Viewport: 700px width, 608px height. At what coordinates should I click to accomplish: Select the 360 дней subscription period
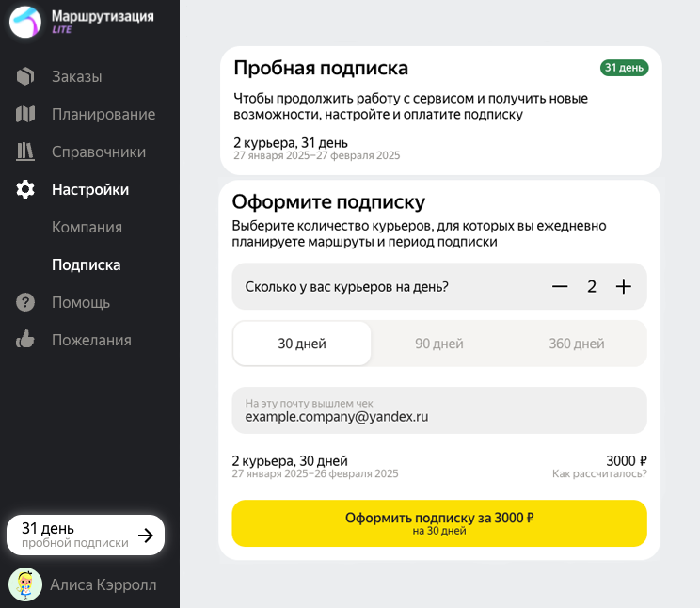pos(577,344)
